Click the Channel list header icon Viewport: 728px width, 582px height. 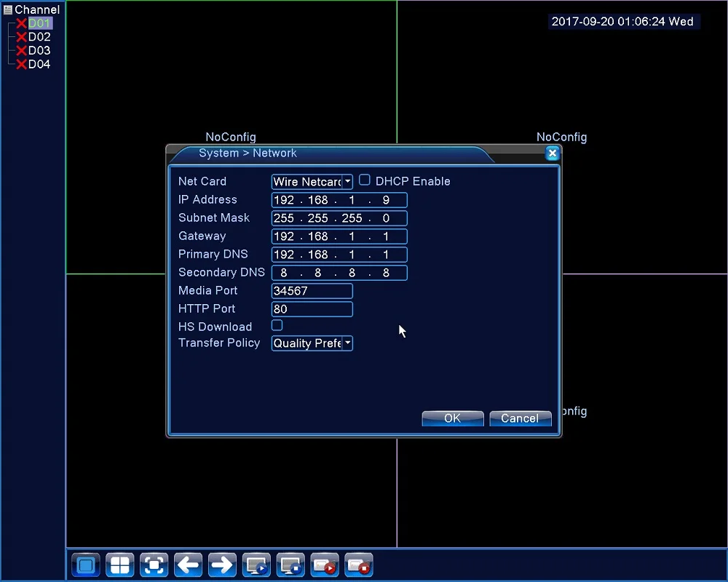pyautogui.click(x=7, y=9)
